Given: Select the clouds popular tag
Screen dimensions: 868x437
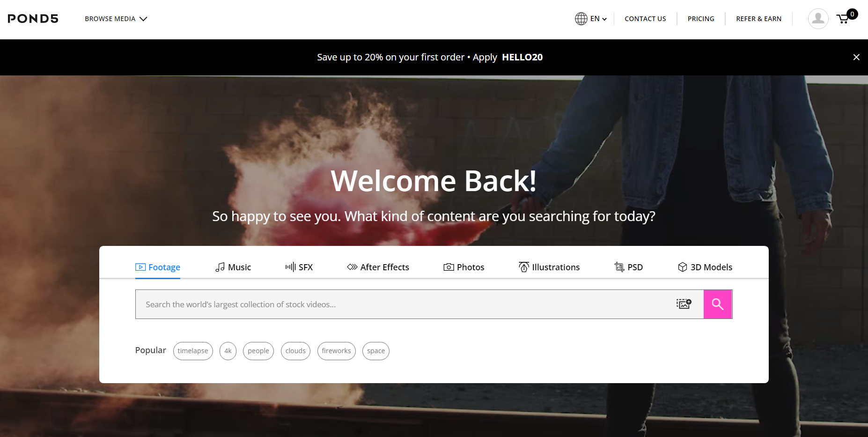Looking at the screenshot, I should pos(295,351).
